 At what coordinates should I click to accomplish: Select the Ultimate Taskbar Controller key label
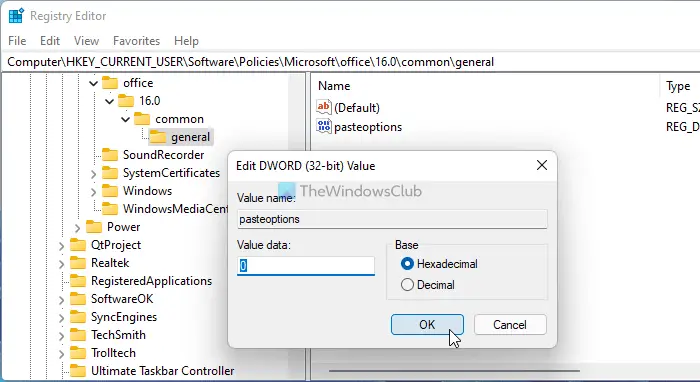(162, 371)
